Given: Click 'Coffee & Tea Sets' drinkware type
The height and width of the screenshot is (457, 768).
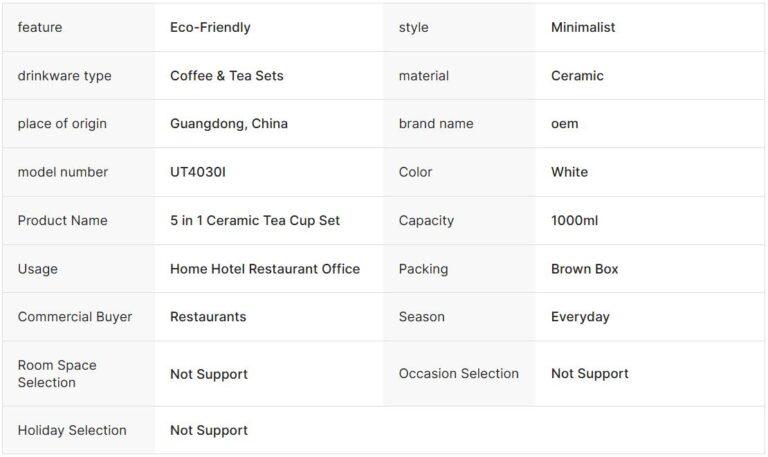Looking at the screenshot, I should (x=227, y=76).
